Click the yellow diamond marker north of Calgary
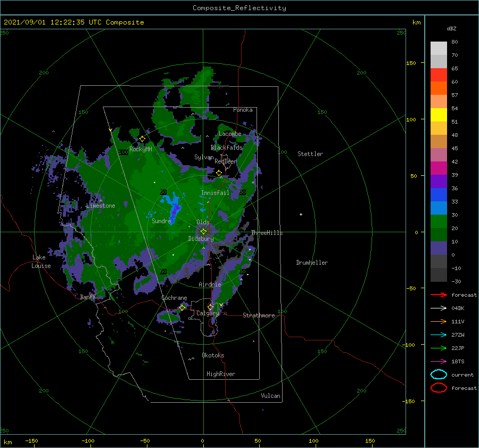 point(210,307)
